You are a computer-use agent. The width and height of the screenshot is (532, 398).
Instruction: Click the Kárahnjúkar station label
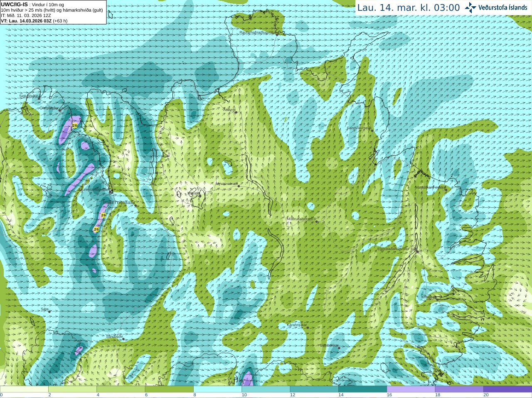(x=297, y=325)
